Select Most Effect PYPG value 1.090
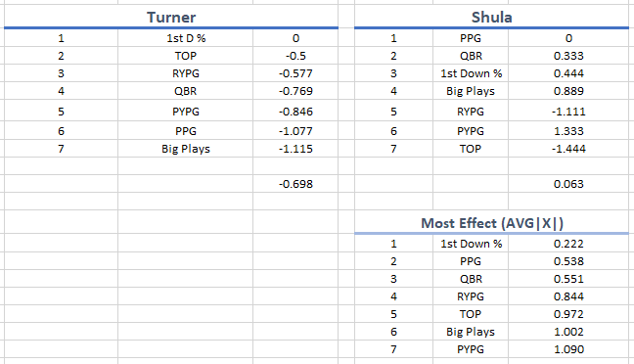Viewport: 634px width, 364px height. (x=568, y=349)
